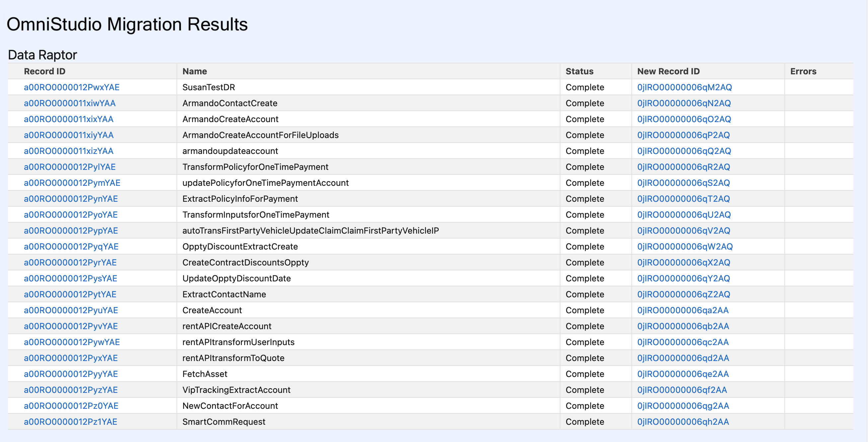Open the a00RO0000012PyyYAE record
868x442 pixels.
pos(71,374)
